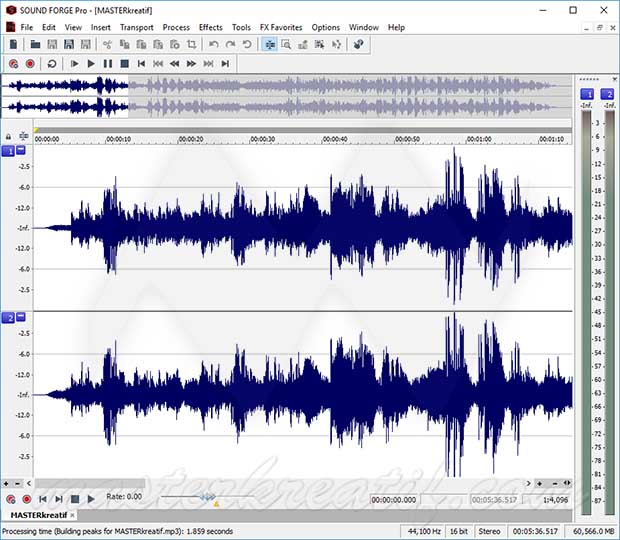Click Play All in top transport bar
The height and width of the screenshot is (540, 620).
click(74, 64)
